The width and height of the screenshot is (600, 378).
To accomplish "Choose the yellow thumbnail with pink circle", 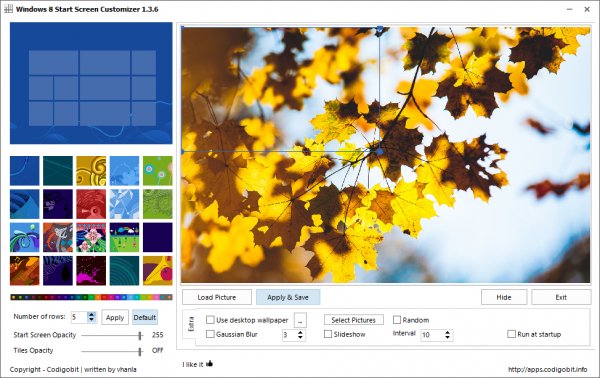I will pyautogui.click(x=158, y=270).
